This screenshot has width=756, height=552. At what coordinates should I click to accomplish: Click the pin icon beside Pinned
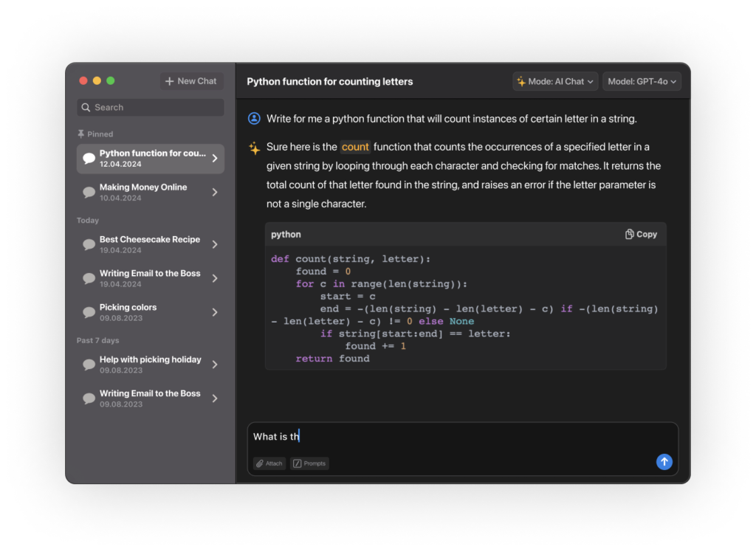click(x=80, y=134)
